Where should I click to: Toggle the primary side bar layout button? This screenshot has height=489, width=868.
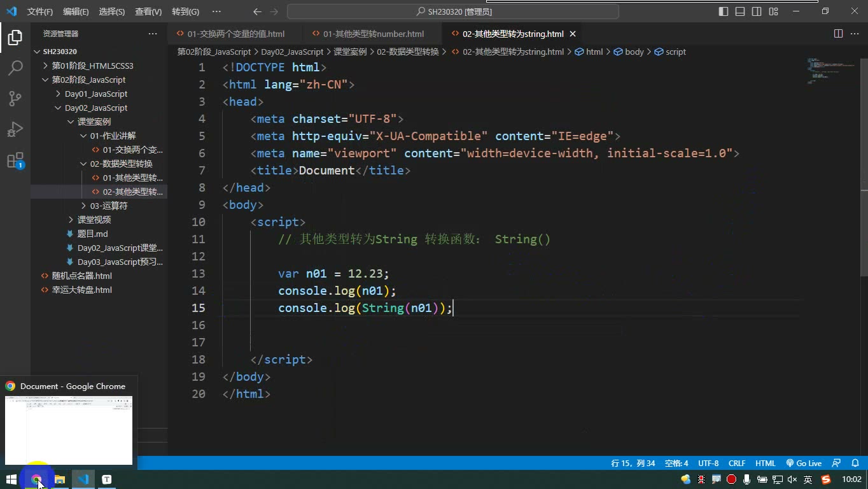(x=724, y=11)
